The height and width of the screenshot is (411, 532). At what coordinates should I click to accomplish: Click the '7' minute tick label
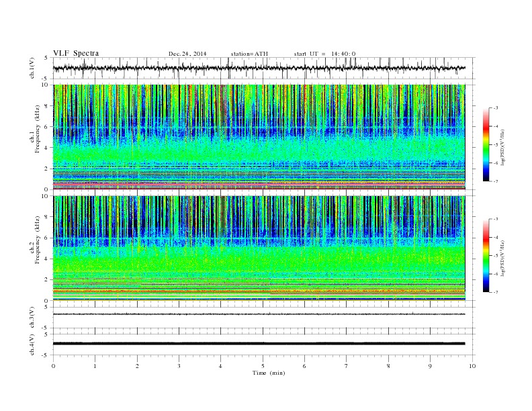(x=347, y=366)
